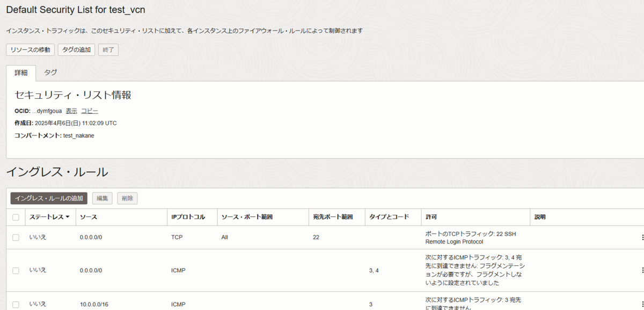Click the 削除 button

(x=127, y=198)
